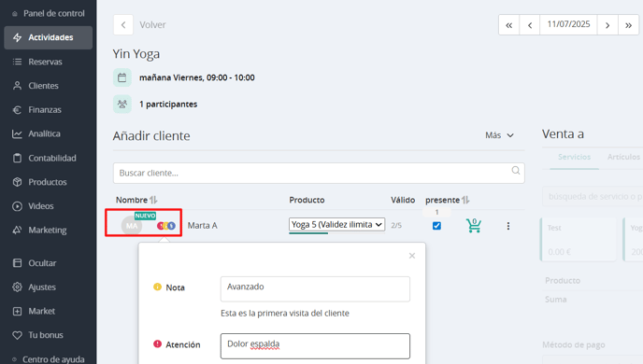
Task: Switch to the Artículos tab
Action: tap(623, 157)
